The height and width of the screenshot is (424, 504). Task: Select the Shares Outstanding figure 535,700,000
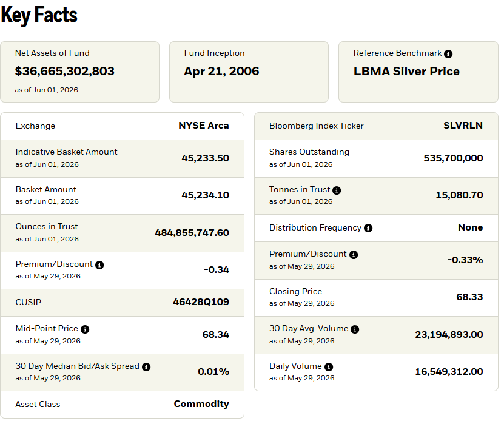click(453, 158)
